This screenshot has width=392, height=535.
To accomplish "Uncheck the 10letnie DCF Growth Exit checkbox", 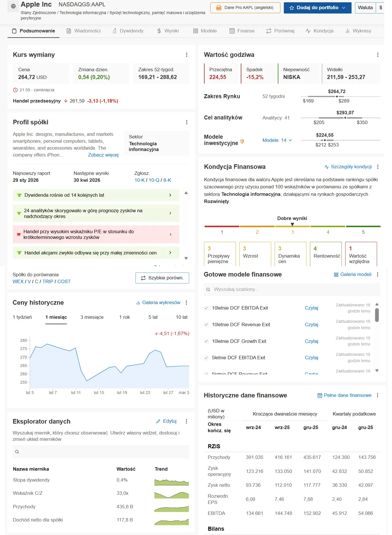I will 206,341.
